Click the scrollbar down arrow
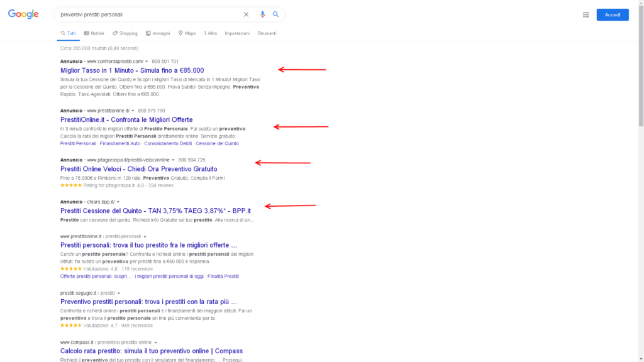The width and height of the screenshot is (644, 362). tap(641, 359)
